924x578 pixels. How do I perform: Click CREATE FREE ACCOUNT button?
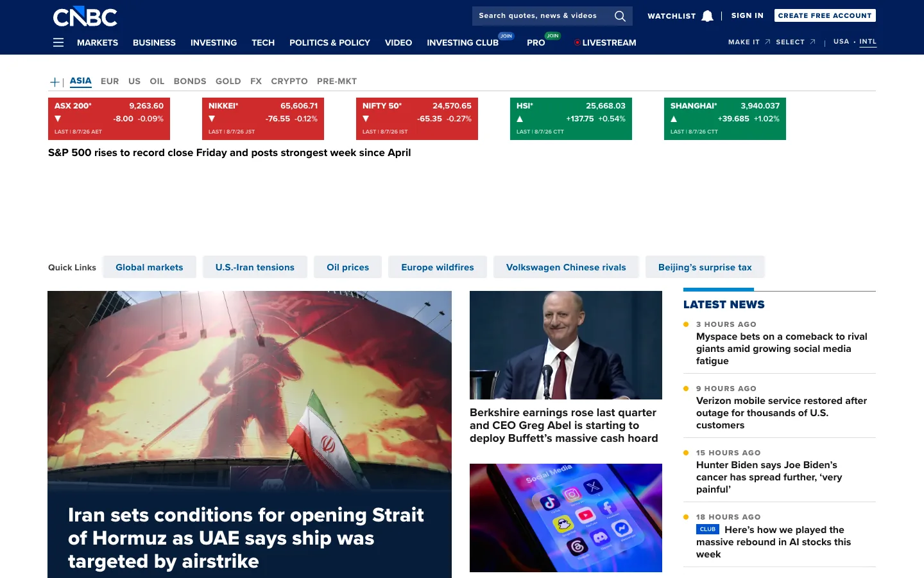point(825,15)
